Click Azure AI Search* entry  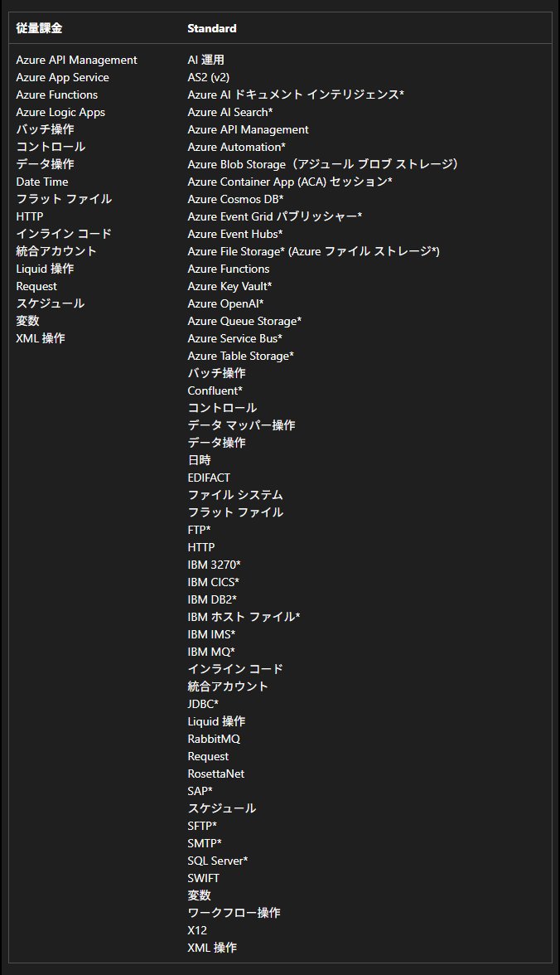pos(230,112)
